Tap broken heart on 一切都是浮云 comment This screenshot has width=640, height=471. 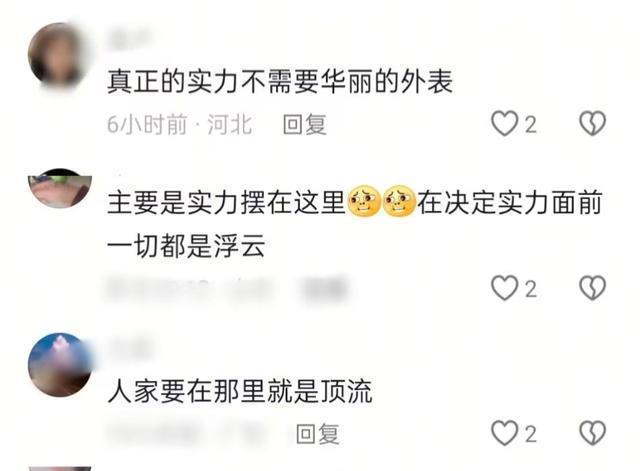point(593,288)
